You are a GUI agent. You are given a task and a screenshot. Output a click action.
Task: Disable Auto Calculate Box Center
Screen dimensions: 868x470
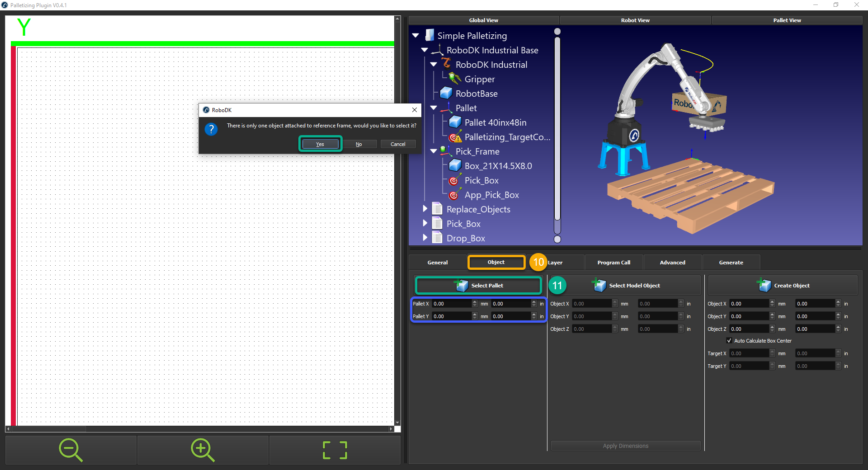[729, 340]
